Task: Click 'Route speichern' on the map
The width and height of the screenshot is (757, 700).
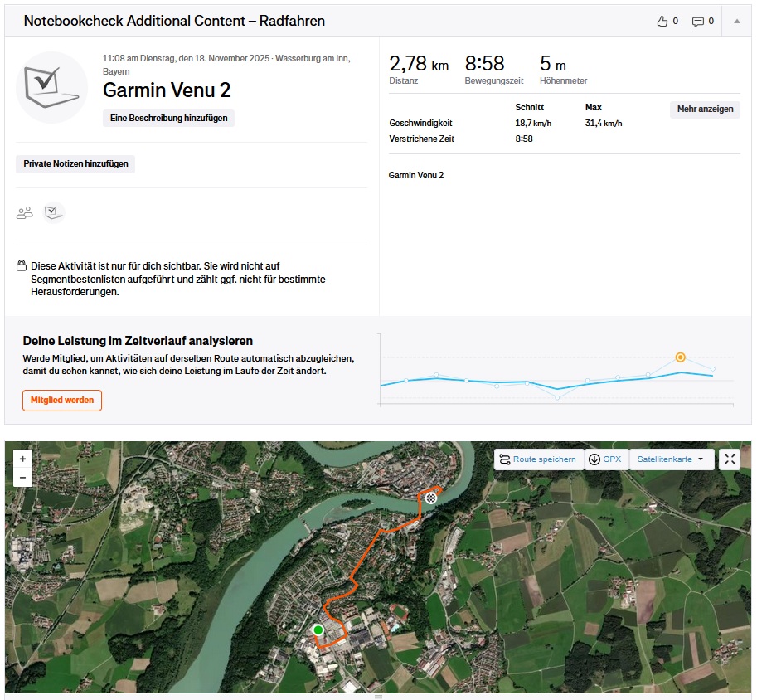Action: (537, 459)
